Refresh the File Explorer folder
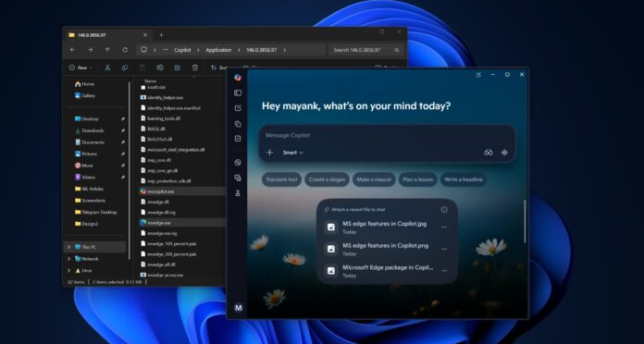Image resolution: width=644 pixels, height=344 pixels. [125, 50]
